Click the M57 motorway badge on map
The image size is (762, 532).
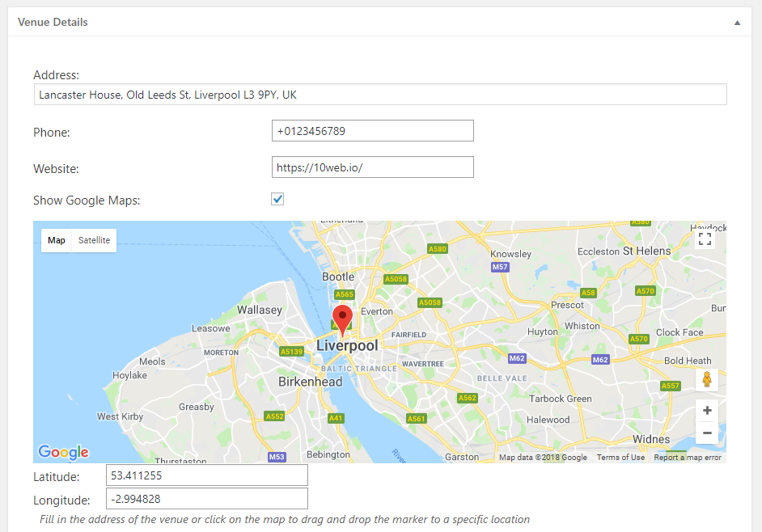pyautogui.click(x=500, y=267)
